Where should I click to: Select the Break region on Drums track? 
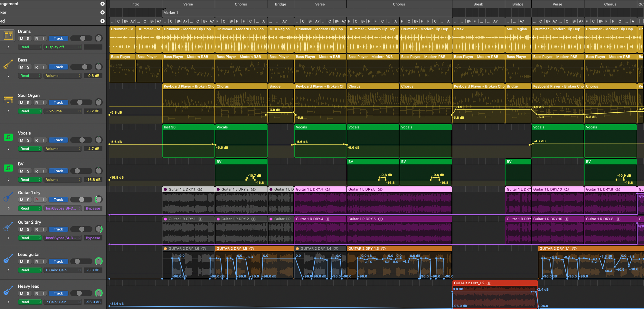[478, 39]
